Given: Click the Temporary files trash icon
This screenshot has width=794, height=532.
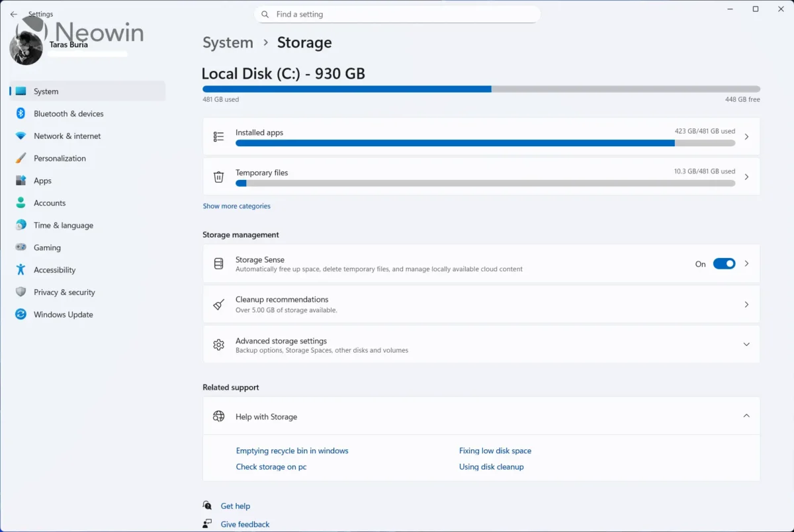Looking at the screenshot, I should pyautogui.click(x=218, y=176).
